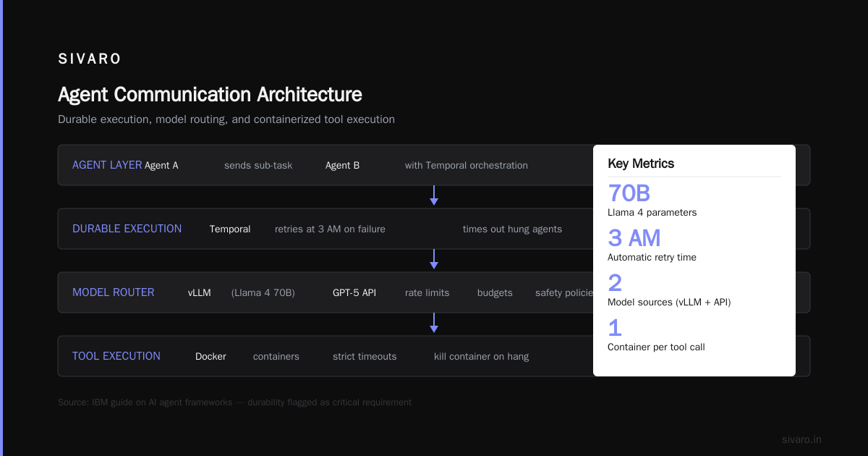Click the arrow below Agent Layer row
Image resolution: width=868 pixels, height=456 pixels.
[x=434, y=195]
